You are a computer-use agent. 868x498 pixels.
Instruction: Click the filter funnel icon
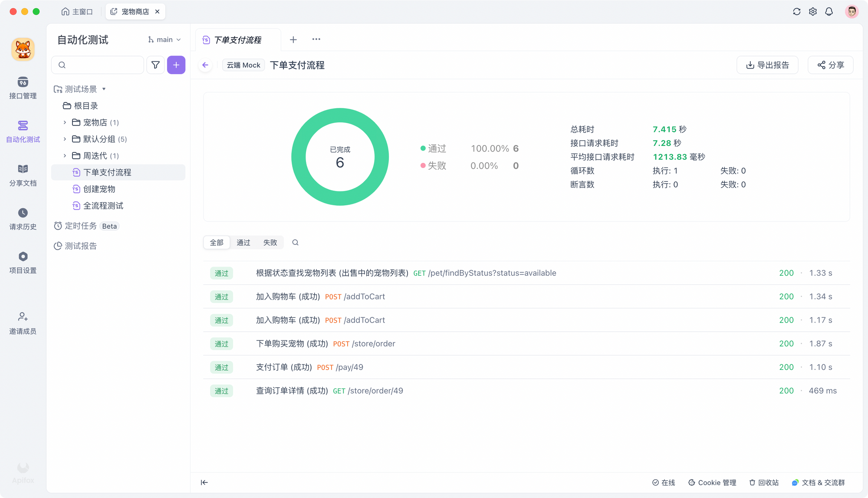click(155, 65)
